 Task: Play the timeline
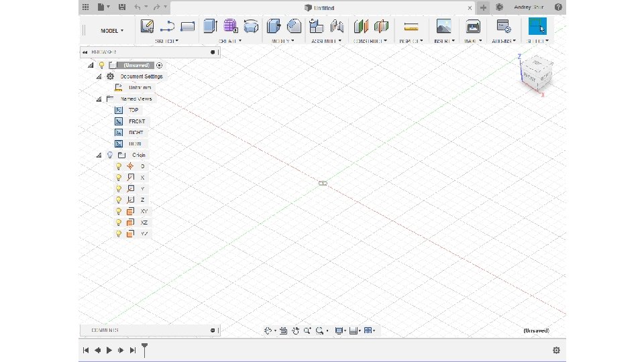click(x=109, y=350)
